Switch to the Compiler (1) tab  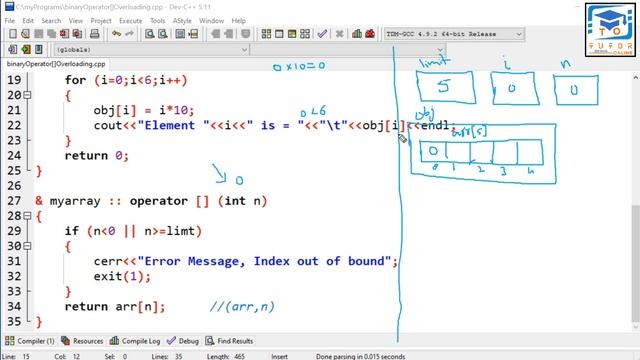coord(30,341)
